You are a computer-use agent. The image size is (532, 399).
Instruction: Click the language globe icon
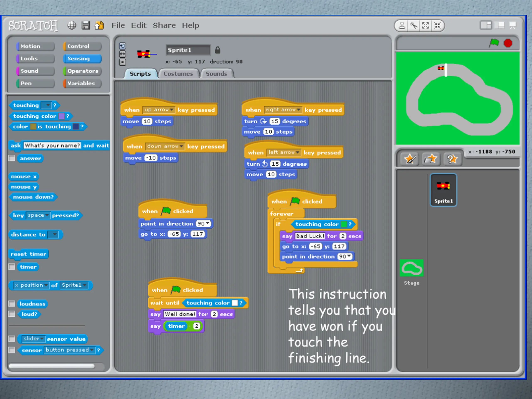[72, 25]
